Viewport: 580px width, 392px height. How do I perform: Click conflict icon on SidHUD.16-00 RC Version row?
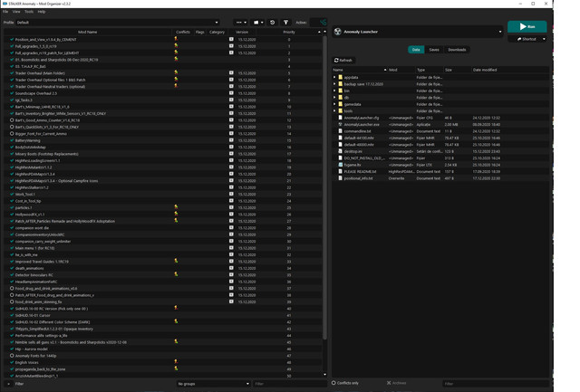(176, 308)
